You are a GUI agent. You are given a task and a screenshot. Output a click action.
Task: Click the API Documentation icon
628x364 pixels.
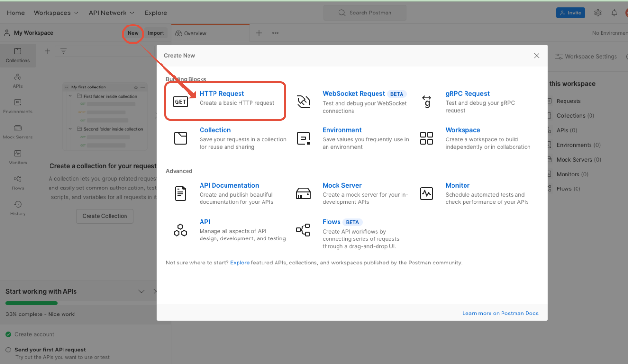coord(180,193)
